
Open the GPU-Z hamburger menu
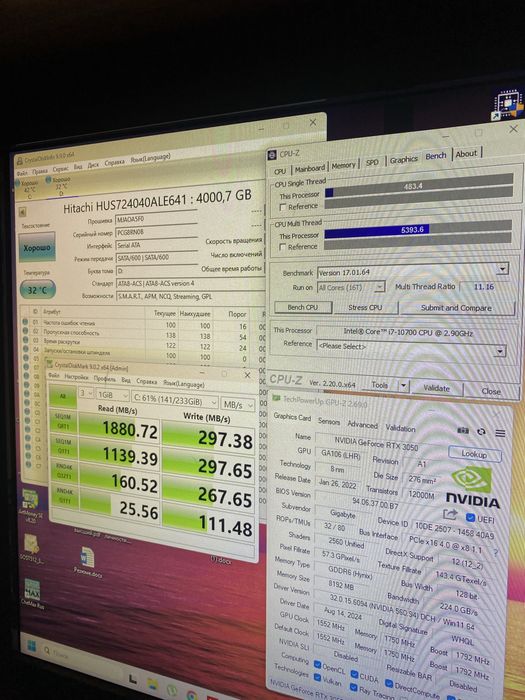500,433
